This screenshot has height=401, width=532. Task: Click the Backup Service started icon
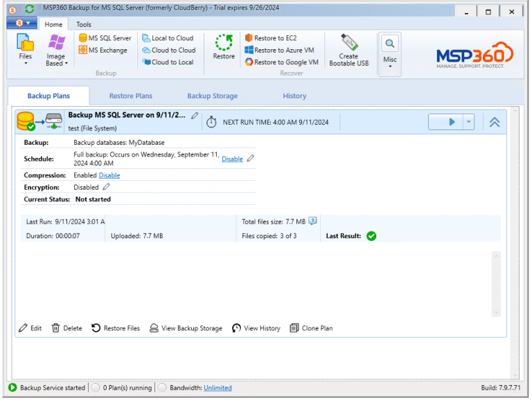12,387
